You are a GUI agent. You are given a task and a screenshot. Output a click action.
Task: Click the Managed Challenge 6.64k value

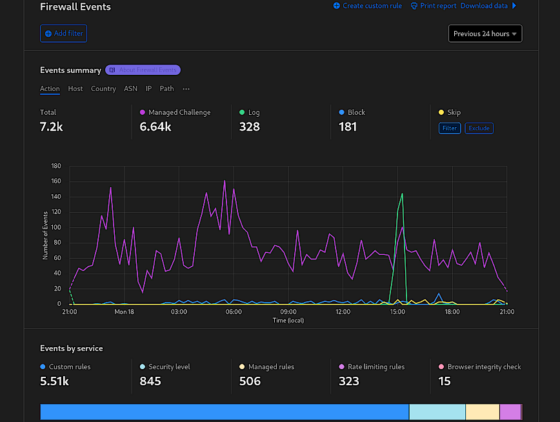tap(155, 127)
